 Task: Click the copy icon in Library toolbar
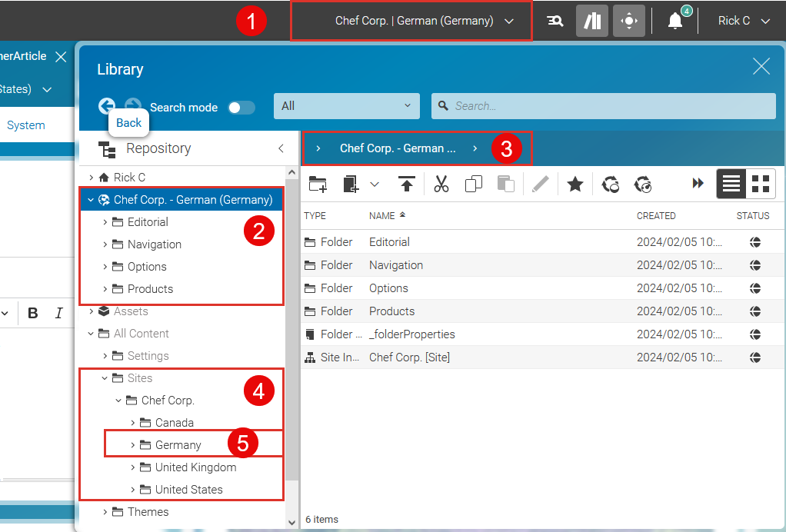(x=474, y=184)
